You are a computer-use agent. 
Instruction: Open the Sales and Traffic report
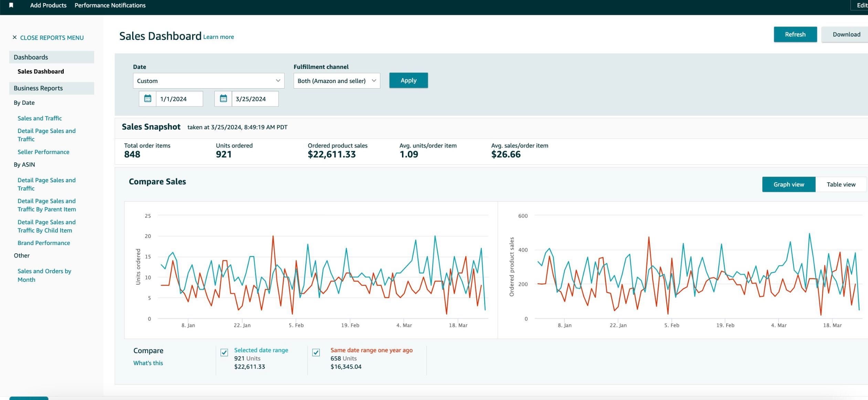39,118
